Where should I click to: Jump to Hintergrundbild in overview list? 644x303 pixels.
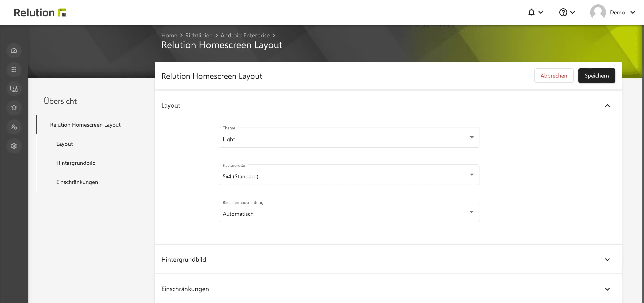[x=76, y=163]
